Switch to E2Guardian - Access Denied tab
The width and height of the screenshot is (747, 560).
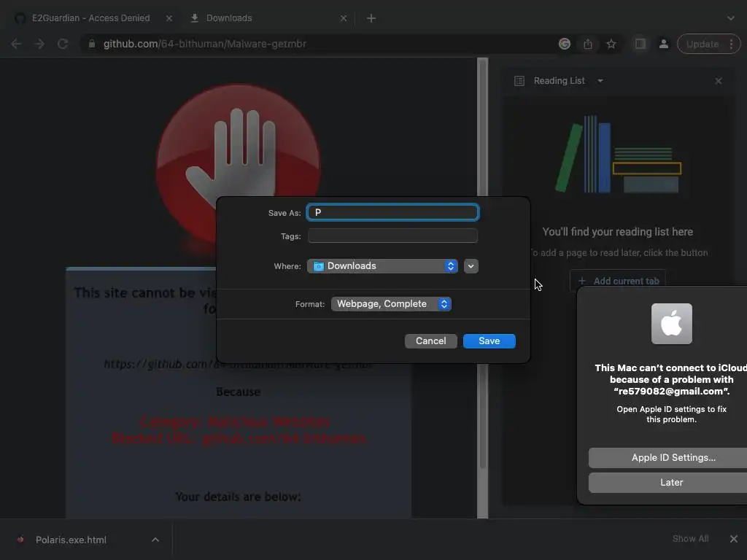coord(90,18)
